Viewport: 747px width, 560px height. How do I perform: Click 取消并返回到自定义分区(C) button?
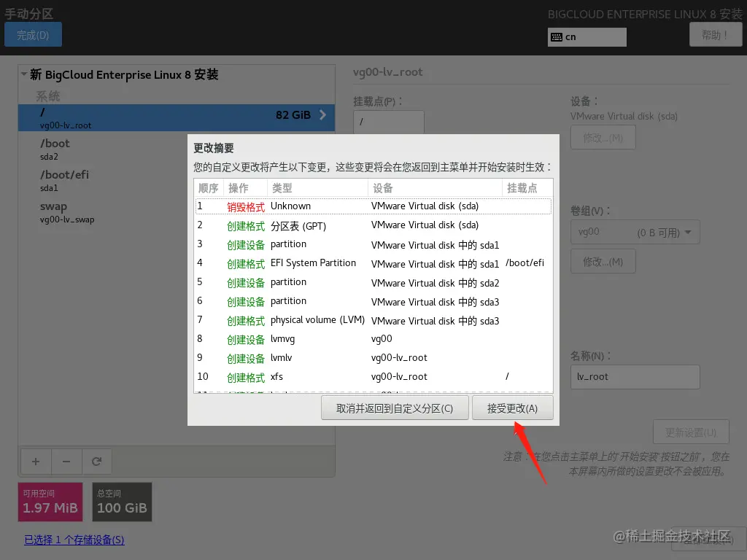[x=395, y=408]
